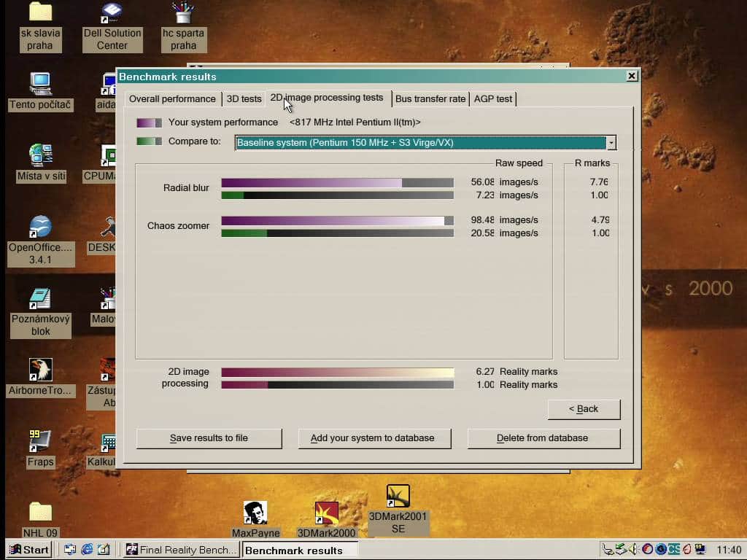
Task: Open Poznámkový blok notepad shortcut
Action: [41, 313]
